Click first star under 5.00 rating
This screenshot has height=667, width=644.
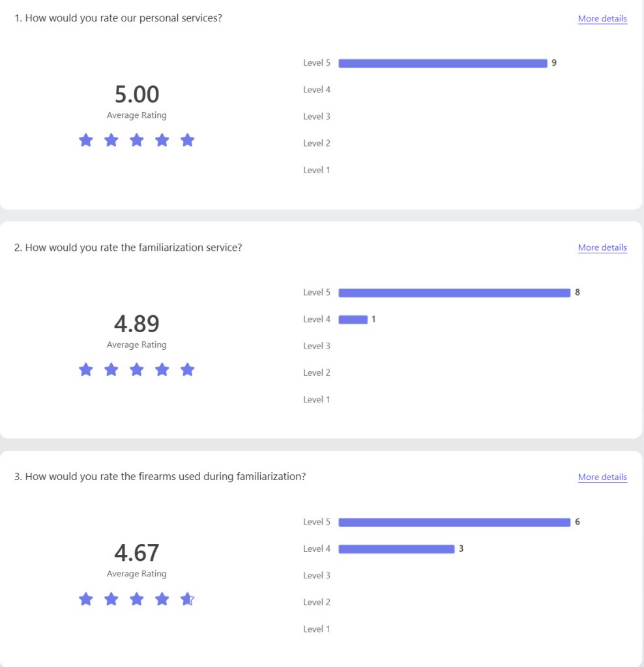click(86, 140)
